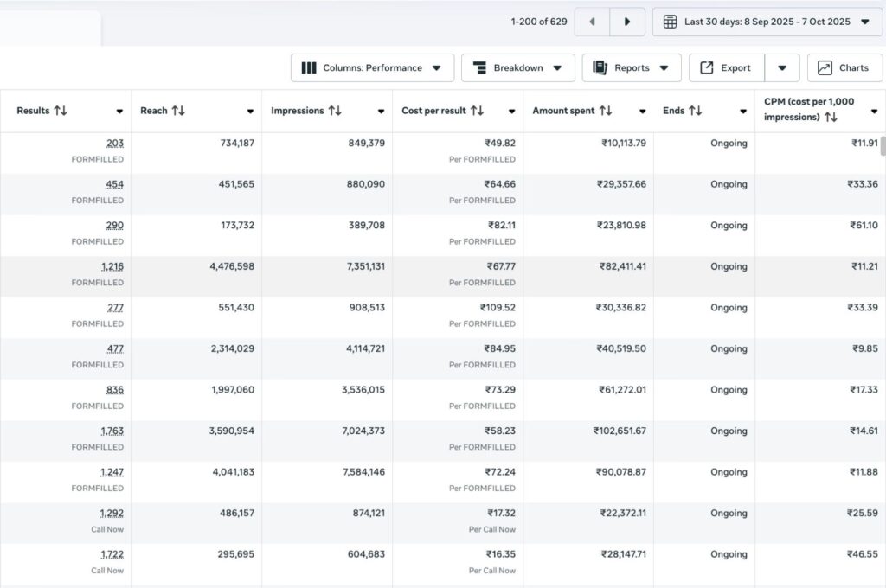The width and height of the screenshot is (886, 588).
Task: Sort by CPM column arrows
Action: coord(831,118)
